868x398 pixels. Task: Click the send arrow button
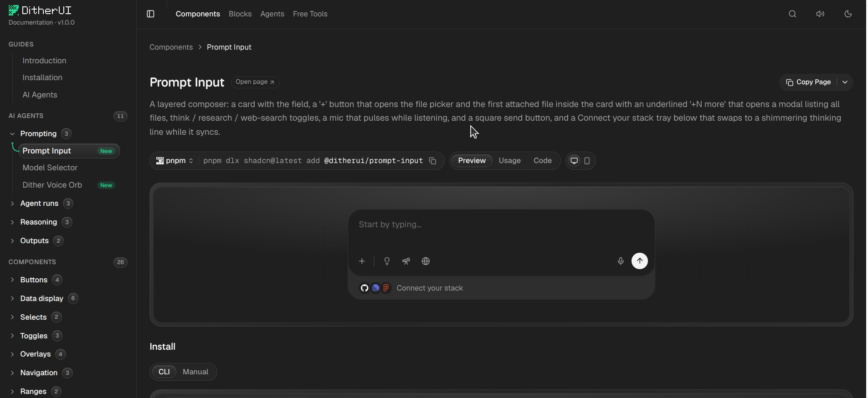tap(640, 261)
